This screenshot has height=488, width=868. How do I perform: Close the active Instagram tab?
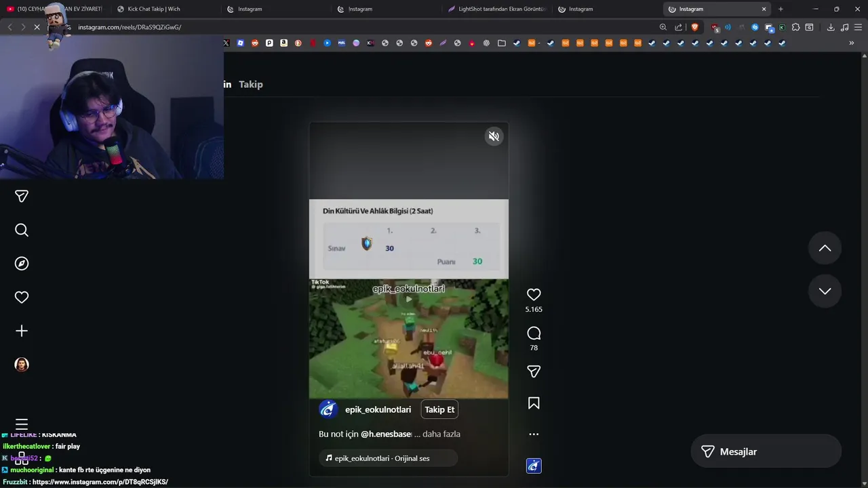pyautogui.click(x=764, y=9)
